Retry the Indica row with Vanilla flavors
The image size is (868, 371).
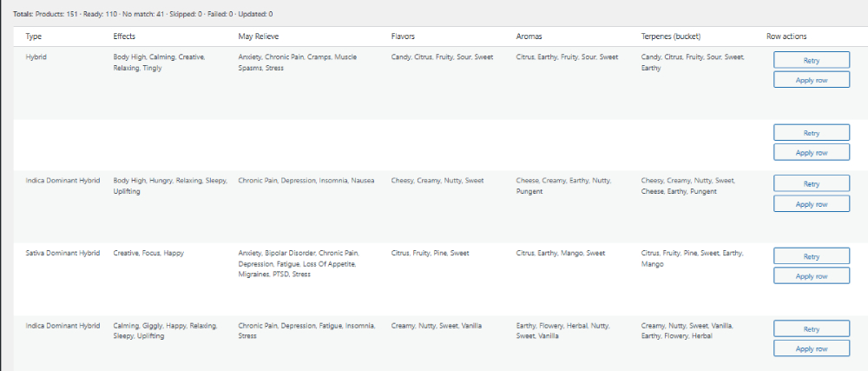point(811,329)
